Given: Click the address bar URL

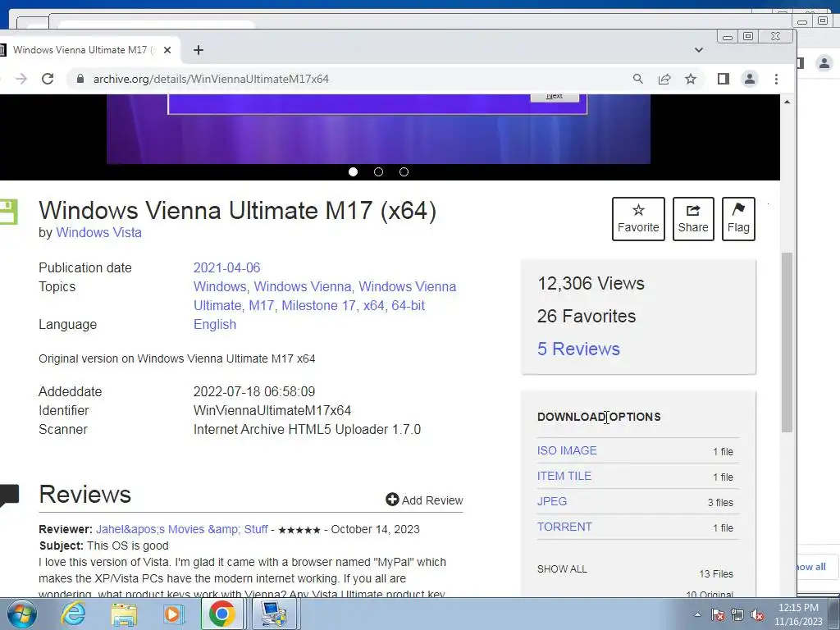Looking at the screenshot, I should tap(211, 79).
